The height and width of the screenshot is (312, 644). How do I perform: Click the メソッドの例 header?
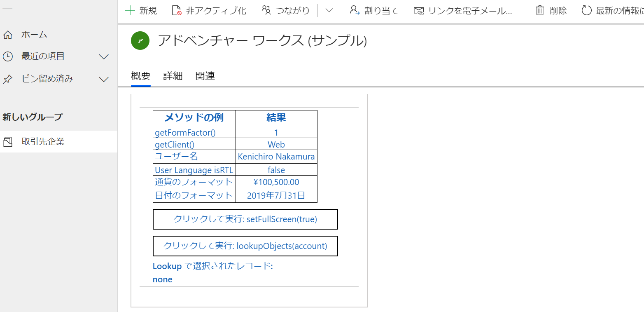pos(194,118)
